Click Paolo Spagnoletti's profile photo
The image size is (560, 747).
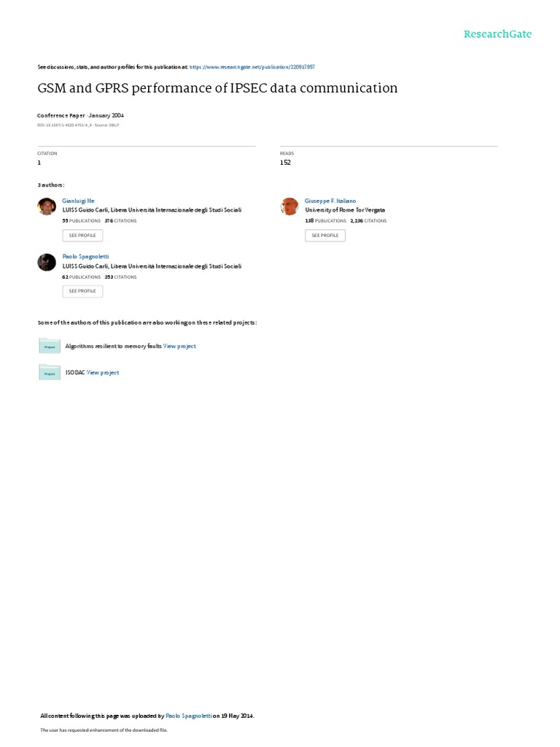(47, 262)
